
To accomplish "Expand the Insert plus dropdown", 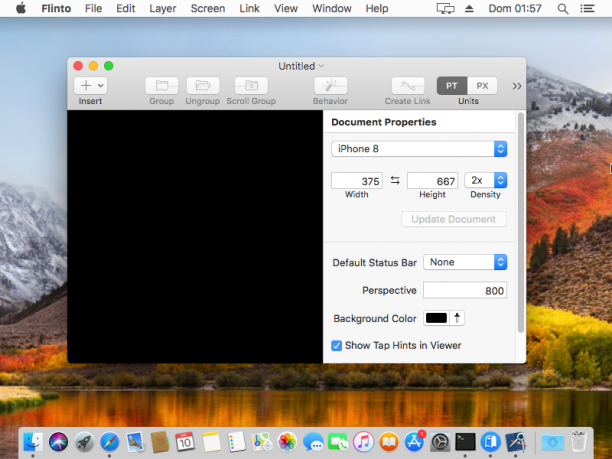I will click(91, 85).
